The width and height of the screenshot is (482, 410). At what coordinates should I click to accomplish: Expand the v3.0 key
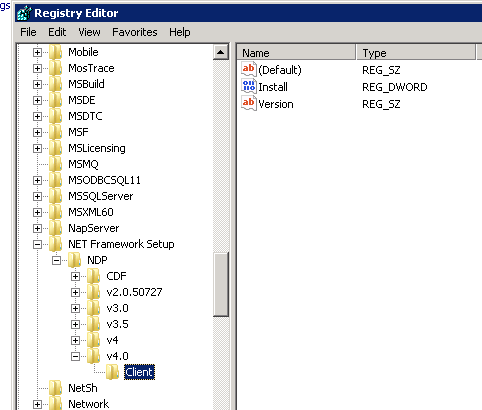point(75,309)
